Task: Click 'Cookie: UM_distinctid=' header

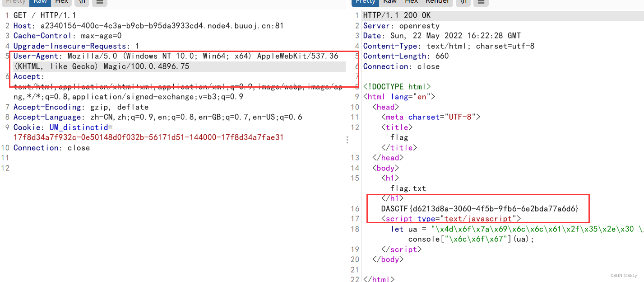Action: (x=63, y=127)
